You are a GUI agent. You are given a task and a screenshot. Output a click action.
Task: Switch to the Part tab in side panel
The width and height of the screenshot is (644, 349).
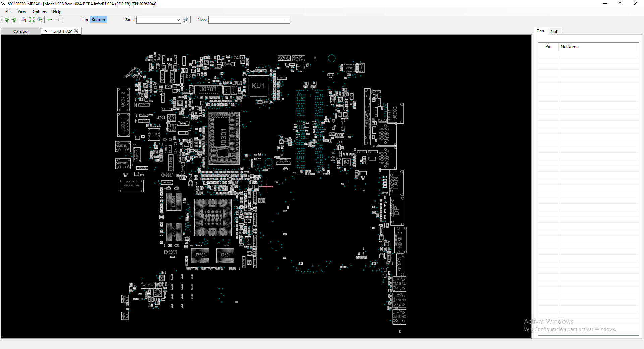point(540,31)
